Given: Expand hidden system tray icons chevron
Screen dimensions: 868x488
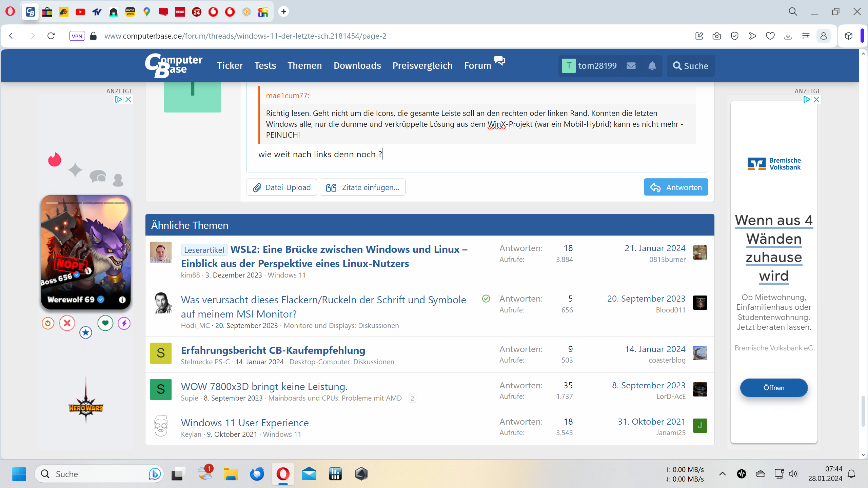Looking at the screenshot, I should 722,474.
